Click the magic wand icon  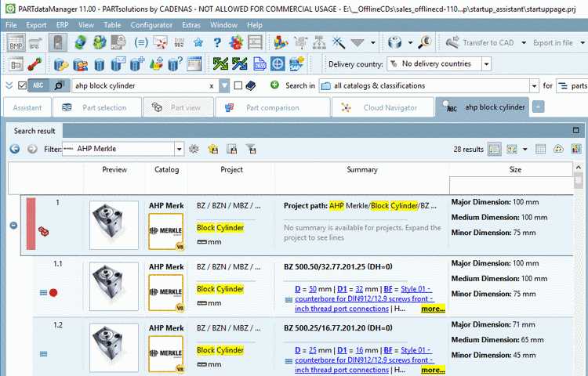338,42
